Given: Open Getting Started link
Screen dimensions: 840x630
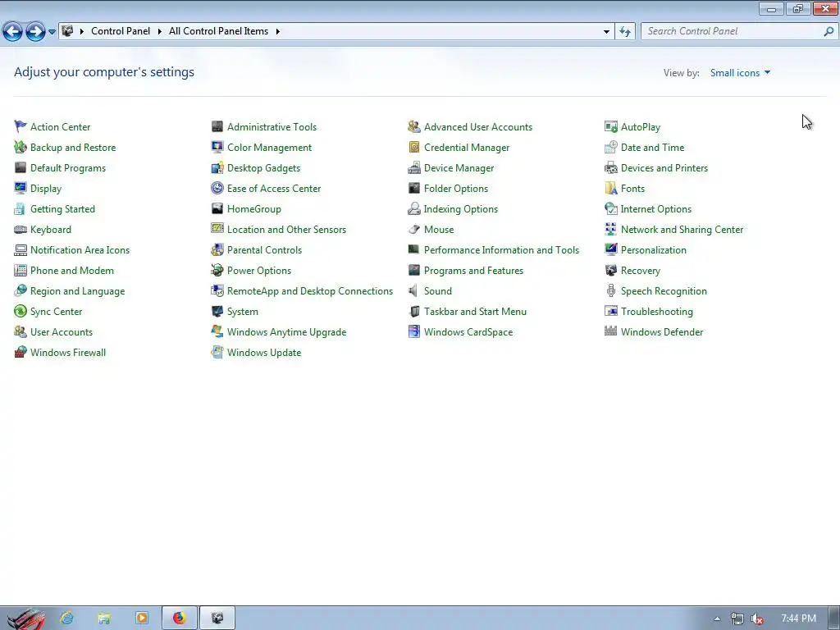Looking at the screenshot, I should point(62,209).
